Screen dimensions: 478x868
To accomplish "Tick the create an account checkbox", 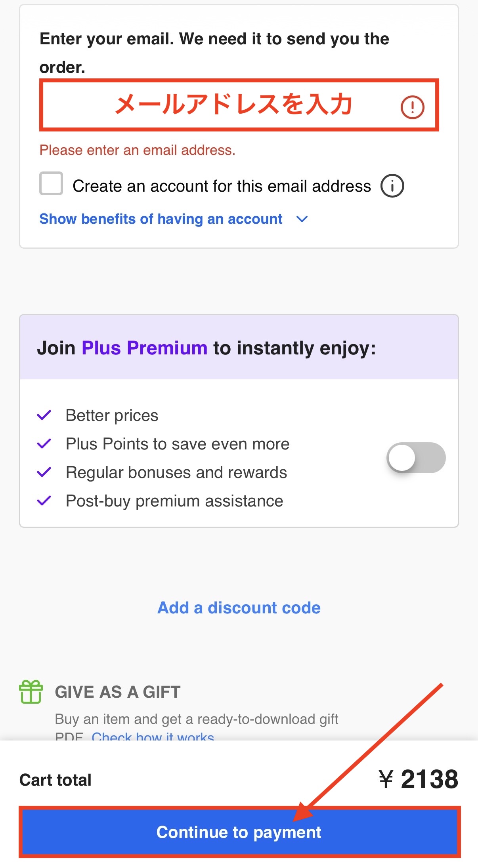I will point(51,183).
